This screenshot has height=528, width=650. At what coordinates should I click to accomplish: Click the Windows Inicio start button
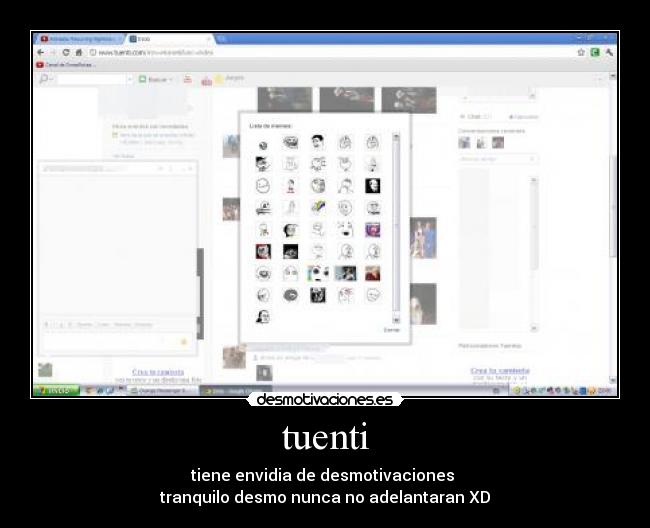click(56, 390)
